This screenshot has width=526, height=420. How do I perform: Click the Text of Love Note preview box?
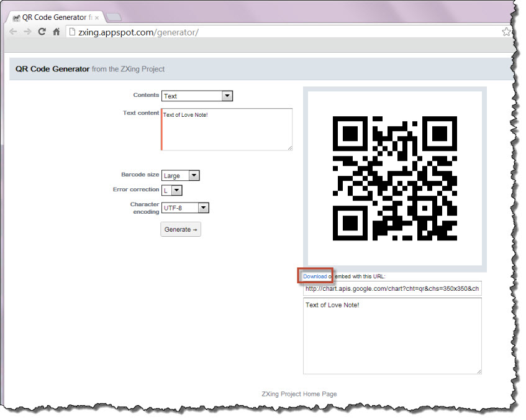pos(392,336)
